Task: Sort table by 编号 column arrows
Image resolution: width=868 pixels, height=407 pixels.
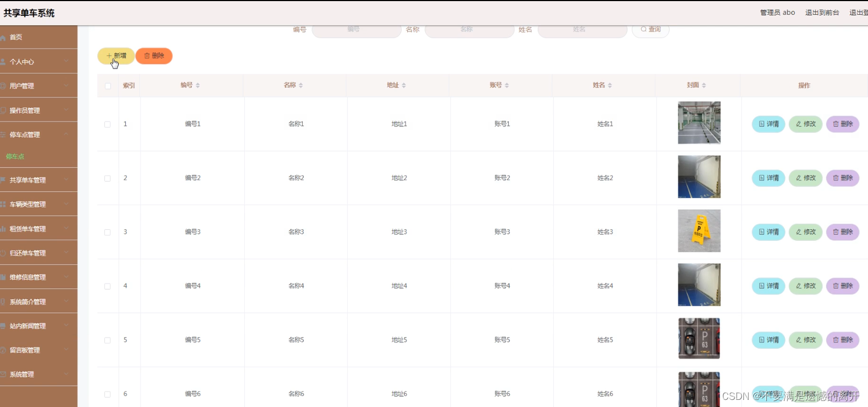Action: click(x=198, y=85)
